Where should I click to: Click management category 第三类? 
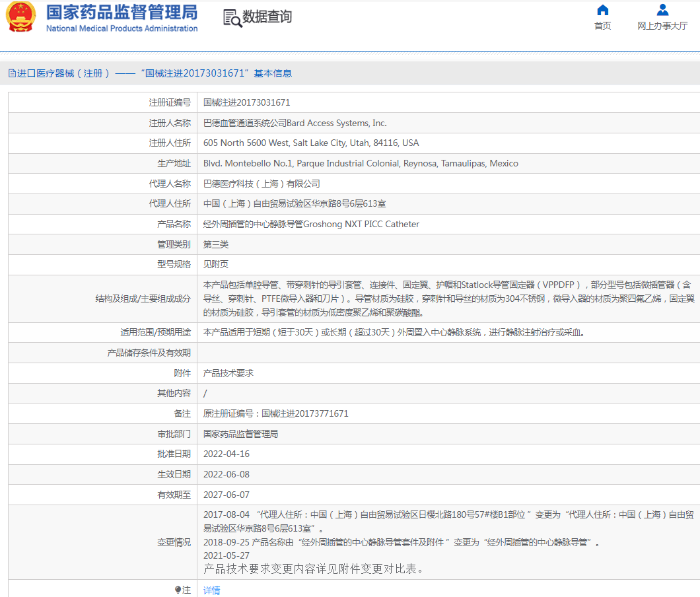coord(216,244)
